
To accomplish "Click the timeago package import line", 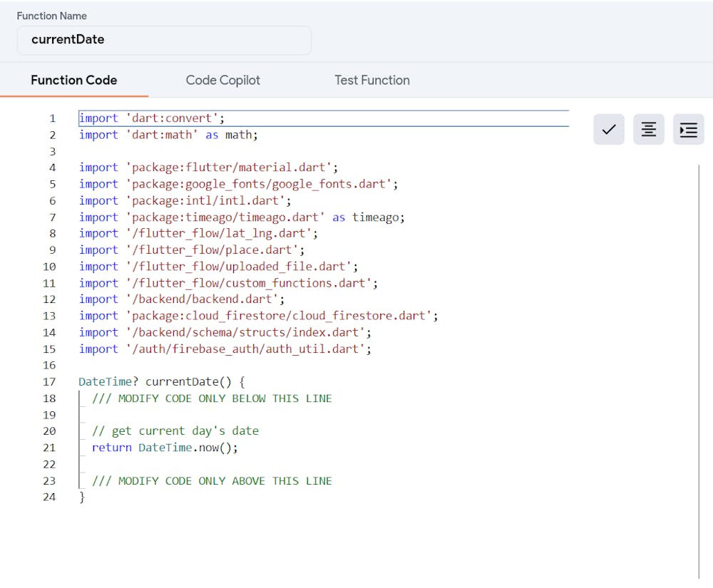I will coord(242,217).
